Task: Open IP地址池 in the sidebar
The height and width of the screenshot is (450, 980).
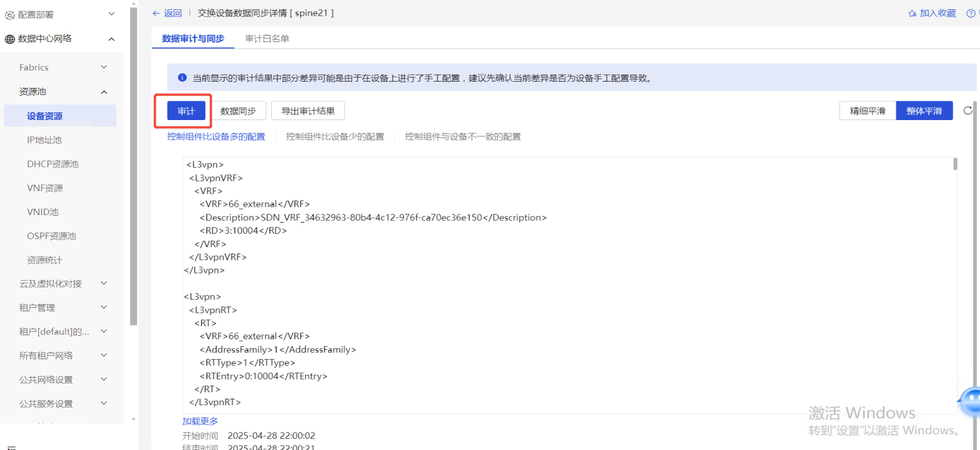Action: tap(44, 140)
